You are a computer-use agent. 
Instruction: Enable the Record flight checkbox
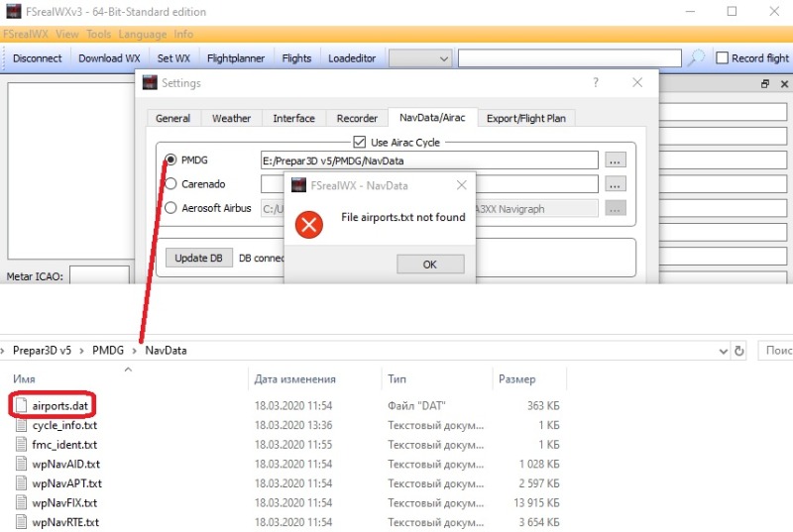click(723, 58)
